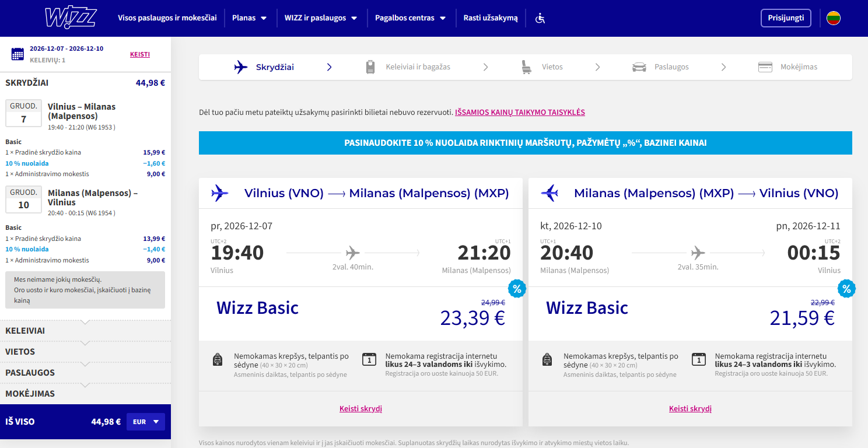Click Keisti skrydį for Vilnius–Milanas flight
This screenshot has height=448, width=868.
360,409
